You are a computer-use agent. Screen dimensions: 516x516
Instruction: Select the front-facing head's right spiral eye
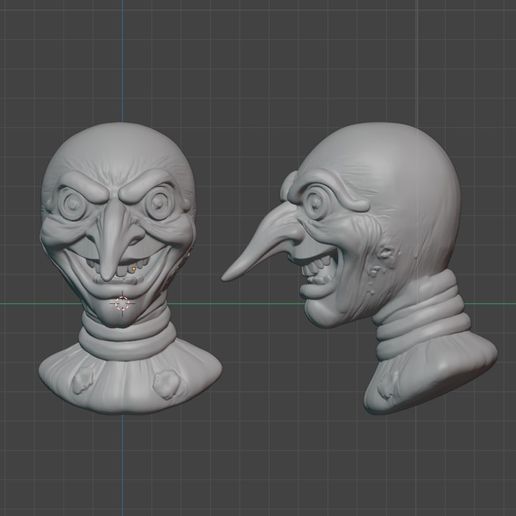coord(158,203)
